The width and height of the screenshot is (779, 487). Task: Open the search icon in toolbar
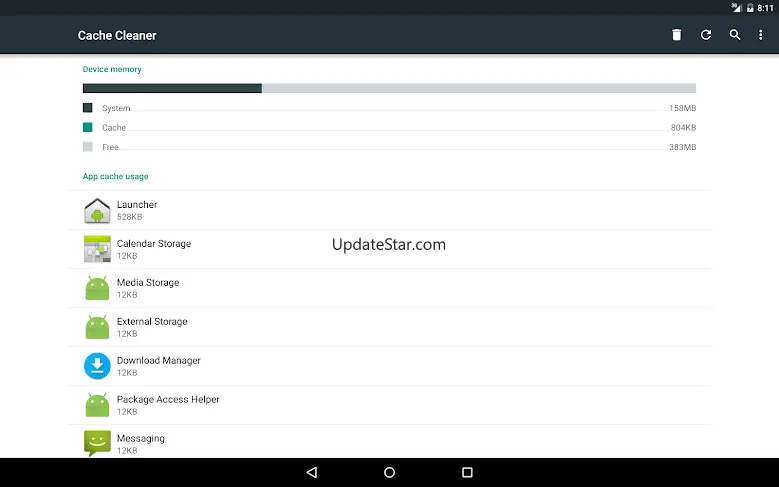click(x=735, y=35)
